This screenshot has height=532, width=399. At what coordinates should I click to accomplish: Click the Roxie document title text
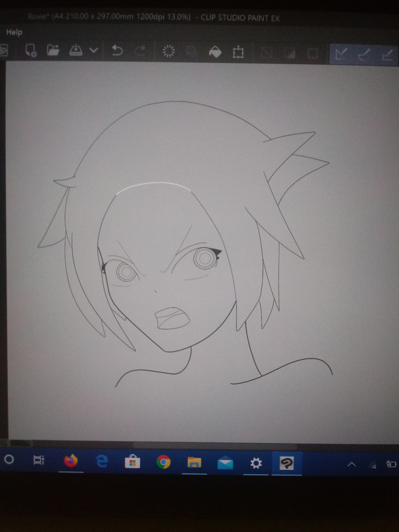[x=109, y=17]
